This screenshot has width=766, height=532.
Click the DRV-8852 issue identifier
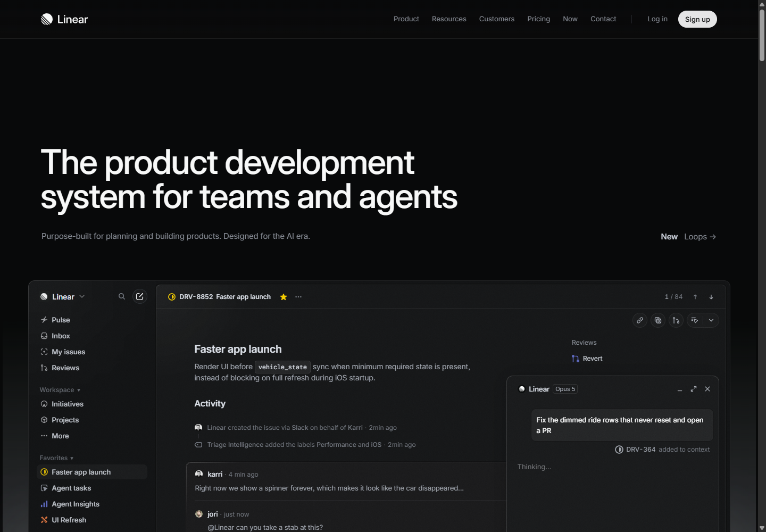(196, 297)
